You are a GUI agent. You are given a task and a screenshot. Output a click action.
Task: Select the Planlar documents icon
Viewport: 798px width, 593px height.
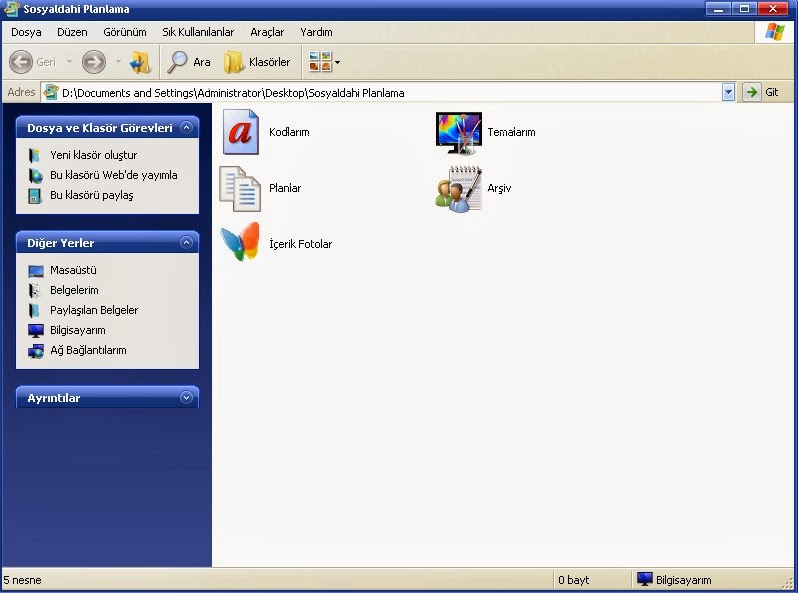(240, 188)
